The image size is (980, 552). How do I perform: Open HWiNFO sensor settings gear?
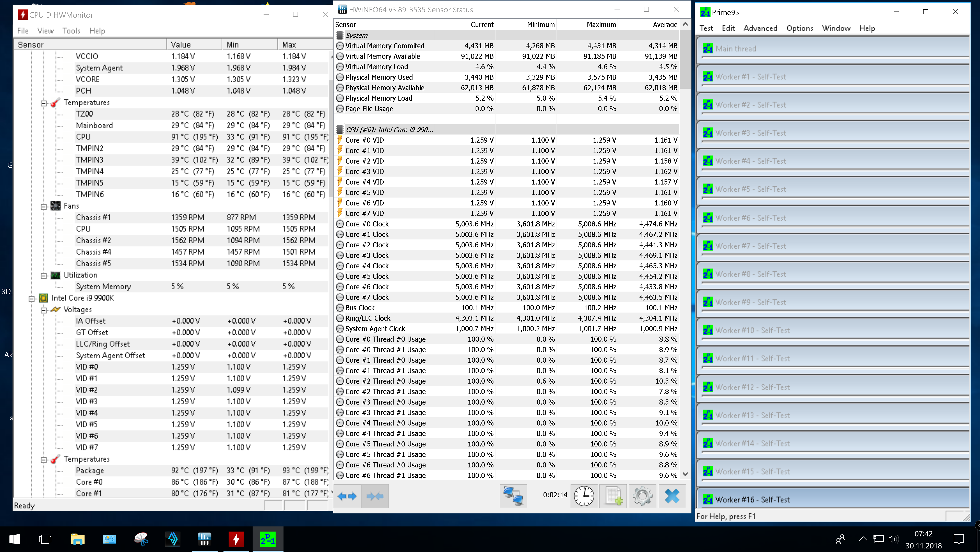(x=643, y=496)
